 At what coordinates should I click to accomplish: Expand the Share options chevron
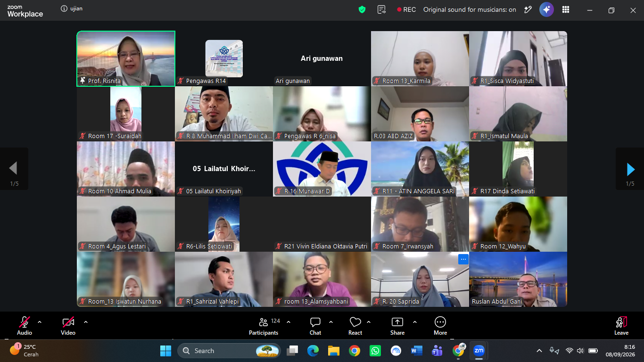(415, 322)
